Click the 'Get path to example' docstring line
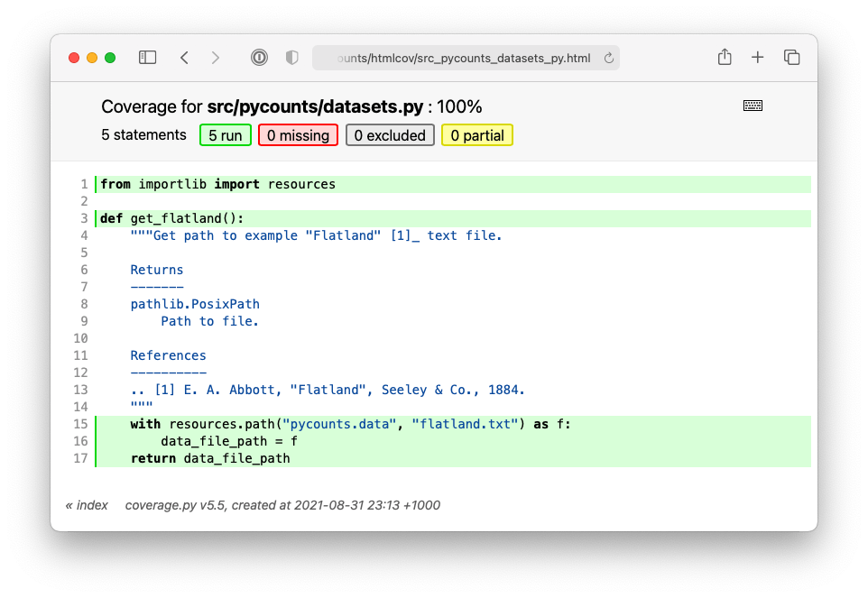868x598 pixels. click(x=316, y=235)
